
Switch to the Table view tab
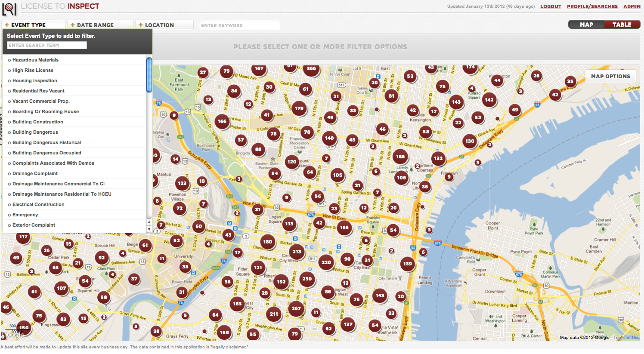pyautogui.click(x=622, y=25)
